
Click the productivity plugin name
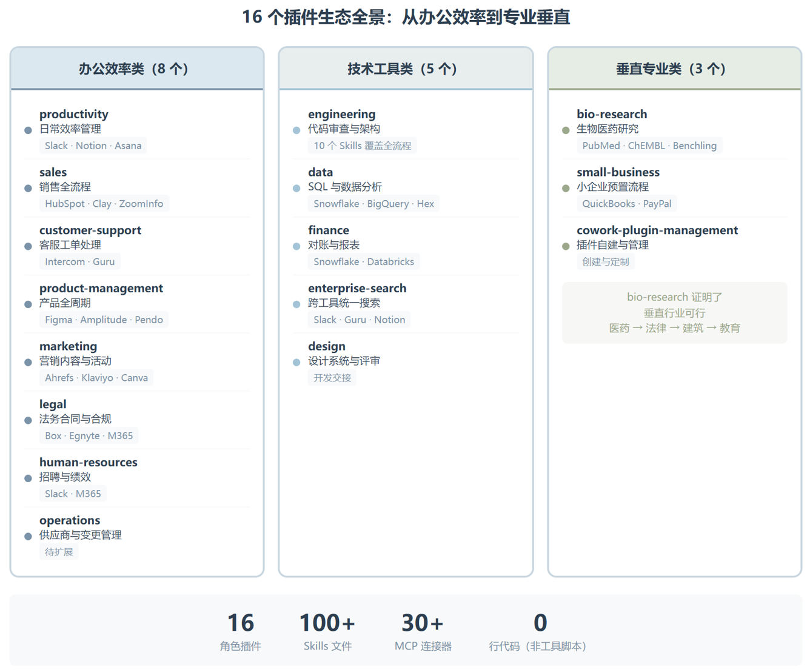click(74, 114)
